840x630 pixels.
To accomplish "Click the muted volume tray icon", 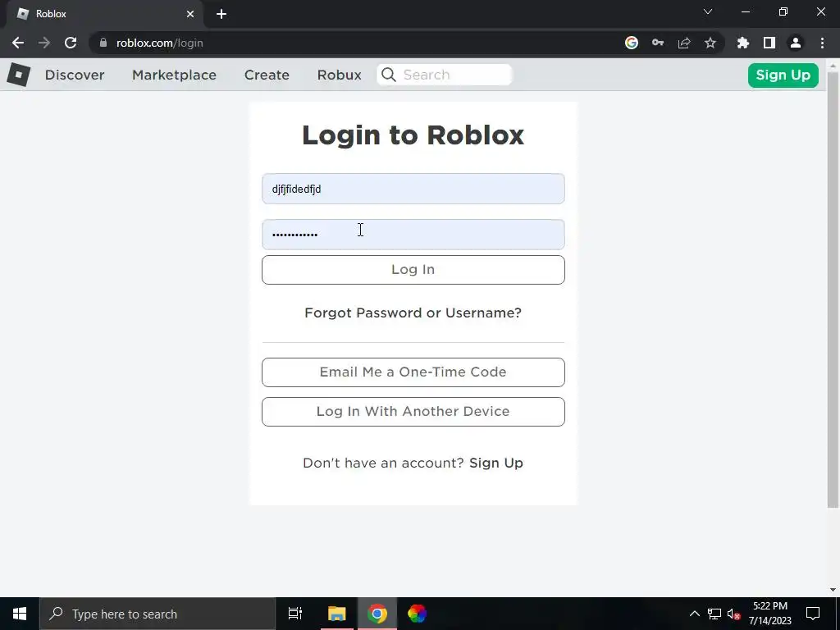I will point(733,614).
